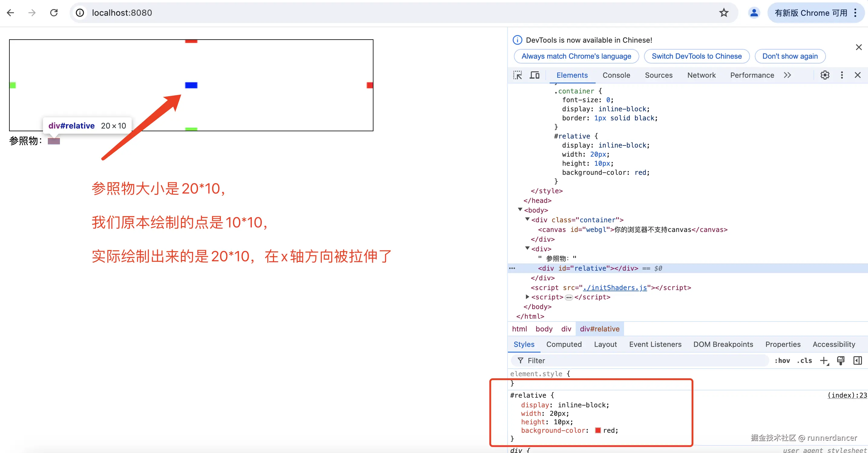Collapse the body element node
Image resolution: width=868 pixels, height=453 pixels.
(x=520, y=210)
